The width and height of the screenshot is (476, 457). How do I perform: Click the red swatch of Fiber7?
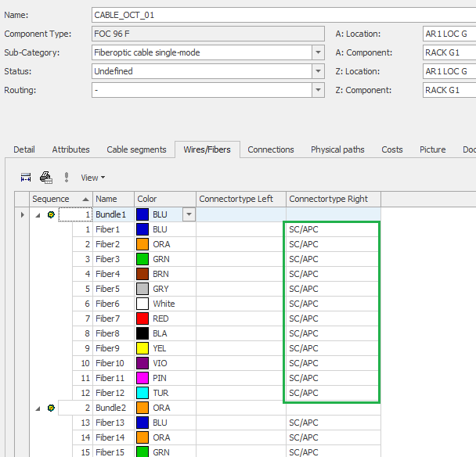point(142,318)
